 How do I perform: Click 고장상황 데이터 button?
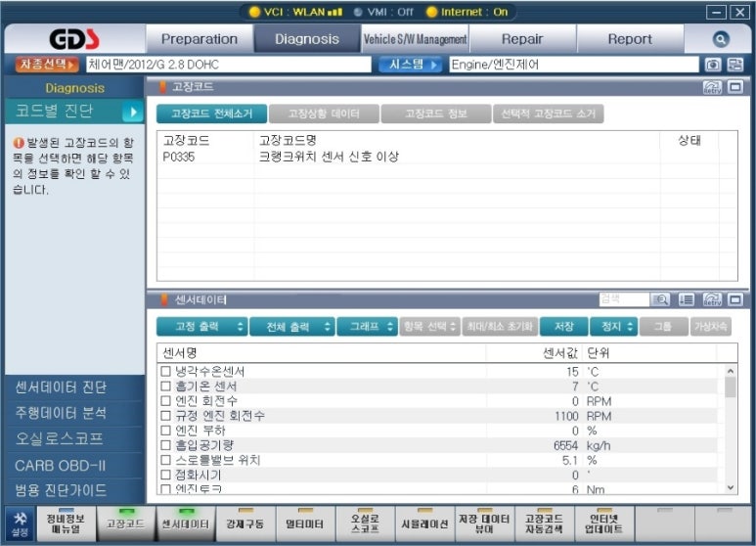[324, 114]
